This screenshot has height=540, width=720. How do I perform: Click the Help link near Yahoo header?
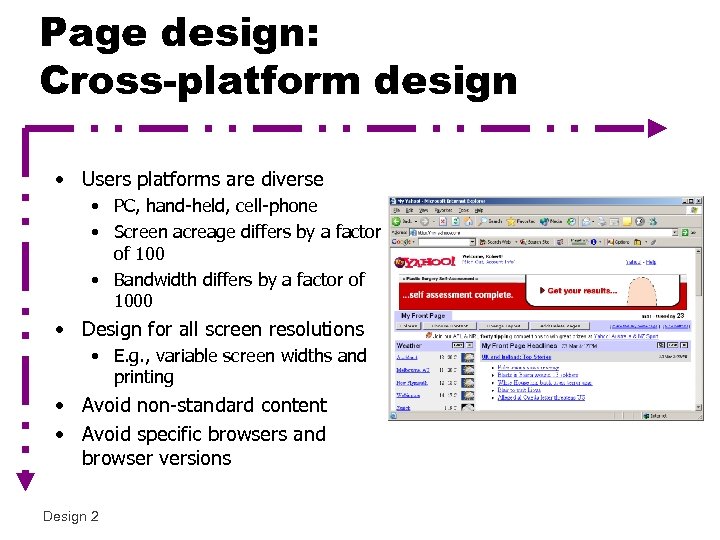tap(651, 262)
